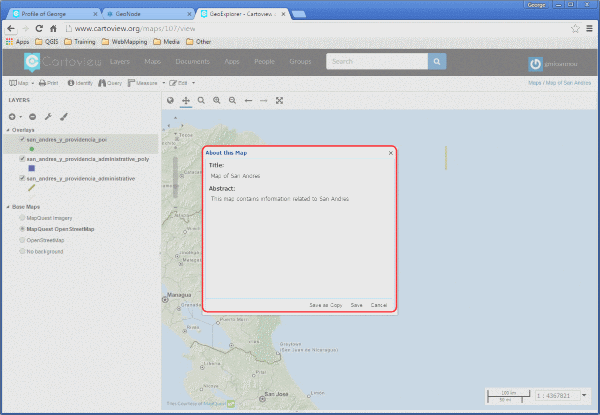The height and width of the screenshot is (415, 600).
Task: Select the Pan map tool
Action: click(x=186, y=101)
